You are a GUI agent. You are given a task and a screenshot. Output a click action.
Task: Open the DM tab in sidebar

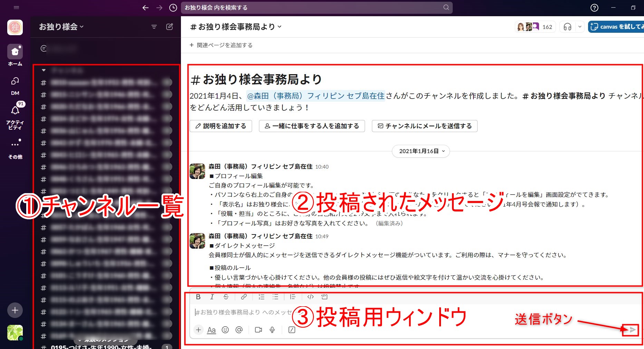coord(15,86)
